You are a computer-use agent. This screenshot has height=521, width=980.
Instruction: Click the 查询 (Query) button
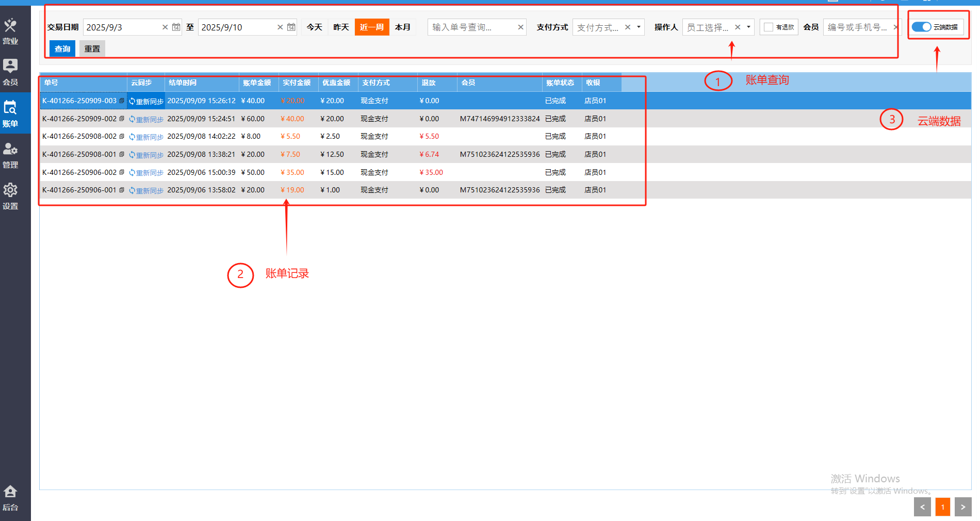pyautogui.click(x=62, y=48)
